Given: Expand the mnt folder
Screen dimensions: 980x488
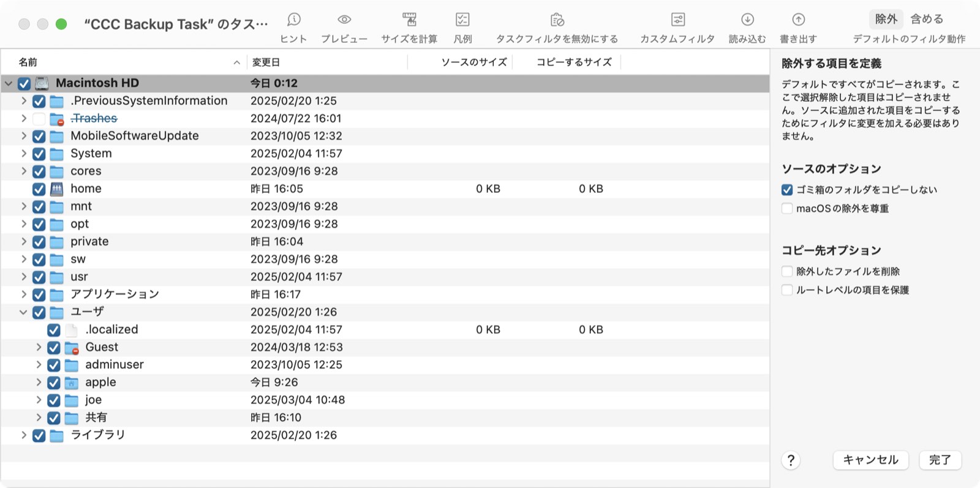Looking at the screenshot, I should [23, 206].
